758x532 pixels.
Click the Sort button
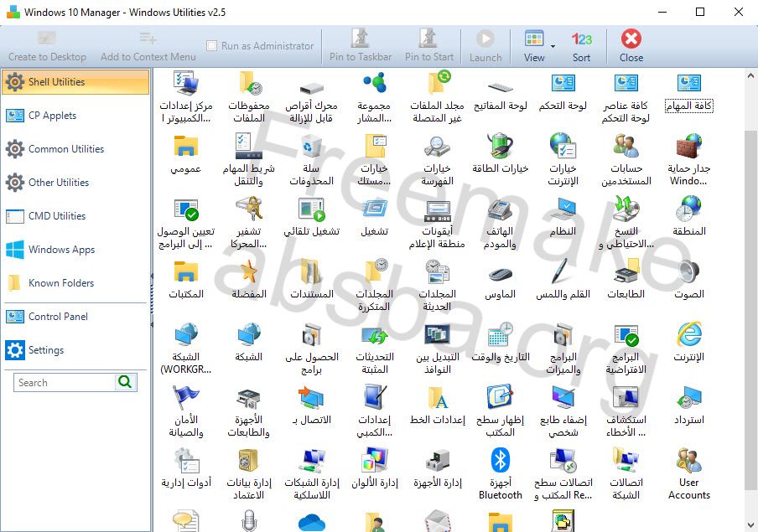coord(582,46)
